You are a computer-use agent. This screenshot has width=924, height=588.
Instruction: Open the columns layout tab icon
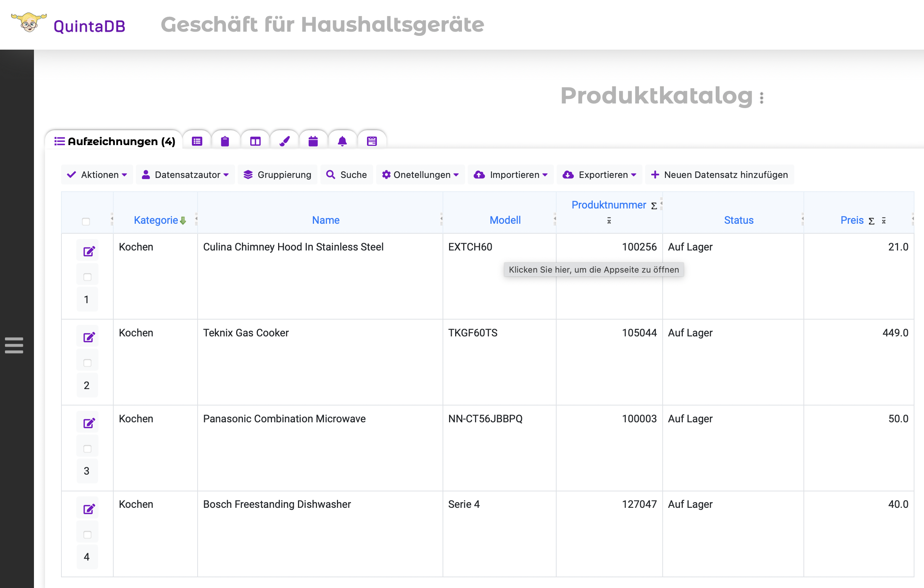(x=255, y=141)
